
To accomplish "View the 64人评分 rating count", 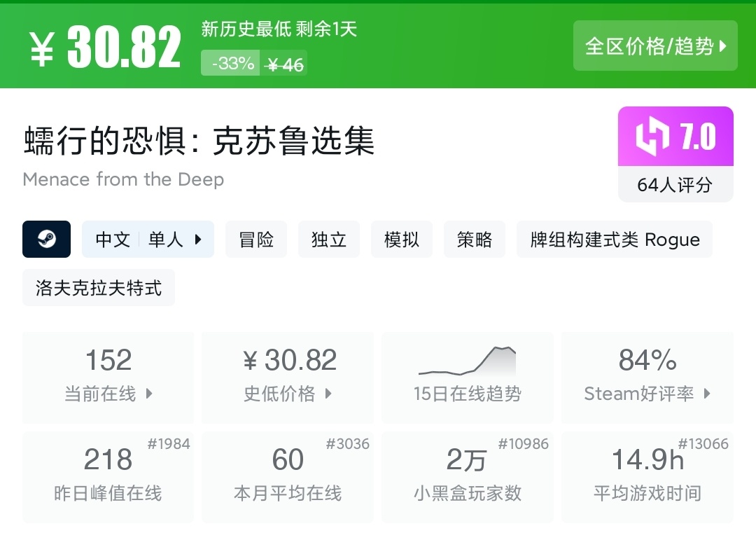I will [675, 185].
